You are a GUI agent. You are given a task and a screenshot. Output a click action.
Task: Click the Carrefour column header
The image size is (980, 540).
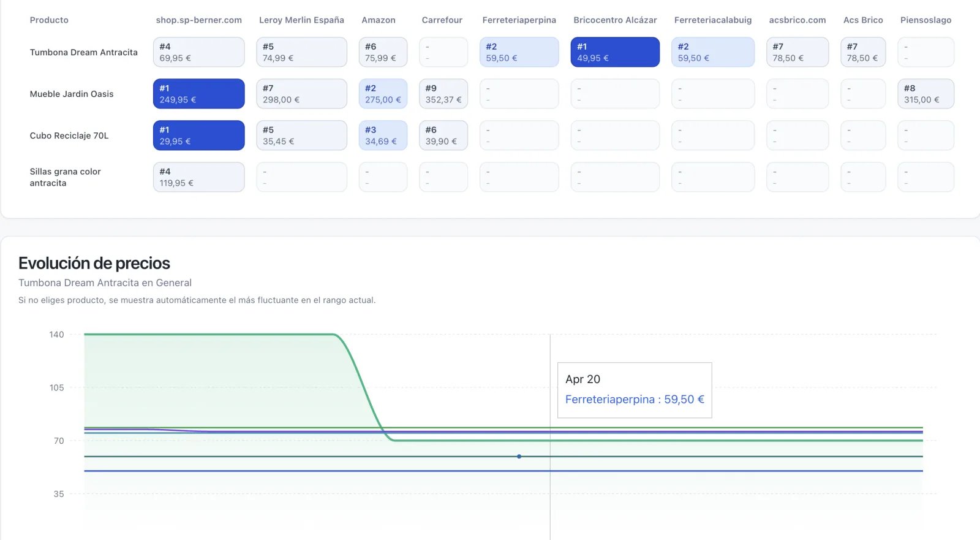pyautogui.click(x=442, y=20)
